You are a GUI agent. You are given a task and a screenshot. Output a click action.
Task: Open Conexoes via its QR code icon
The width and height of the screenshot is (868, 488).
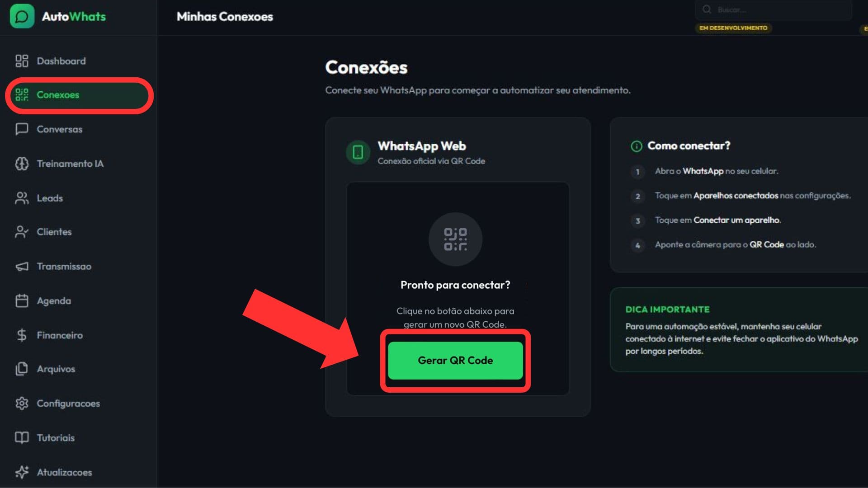22,95
